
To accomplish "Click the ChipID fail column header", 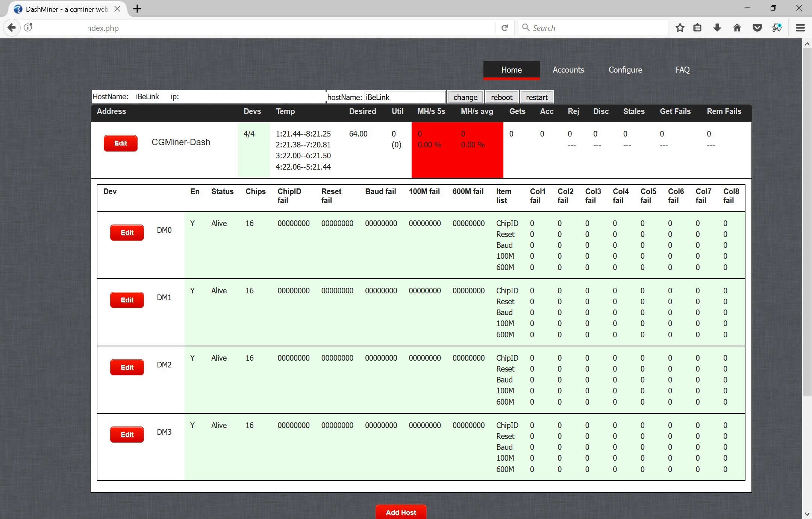I will [289, 196].
